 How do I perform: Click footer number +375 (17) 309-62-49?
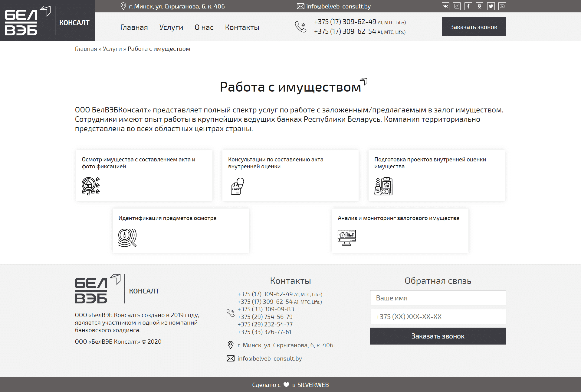pos(265,294)
